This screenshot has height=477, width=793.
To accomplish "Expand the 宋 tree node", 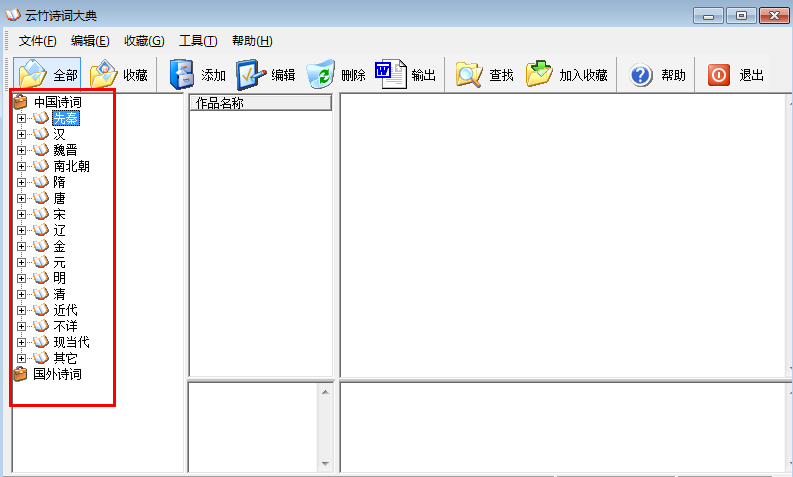I will click(21, 214).
